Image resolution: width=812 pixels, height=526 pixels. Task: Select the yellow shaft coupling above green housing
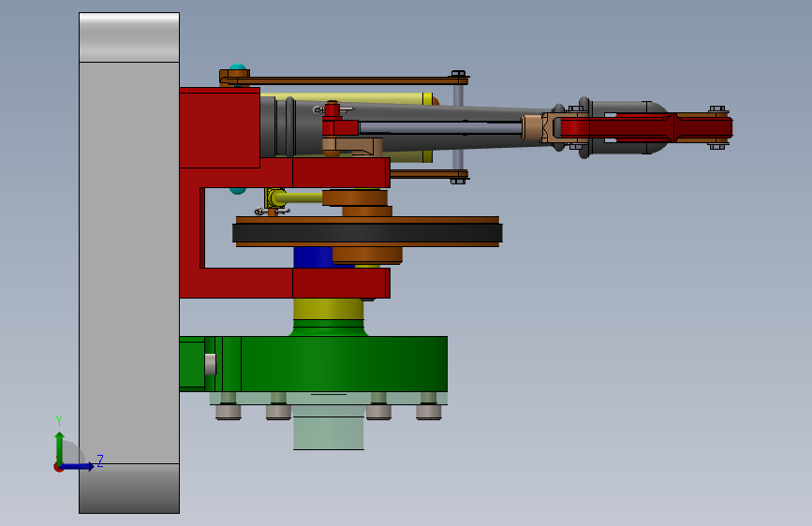329,309
